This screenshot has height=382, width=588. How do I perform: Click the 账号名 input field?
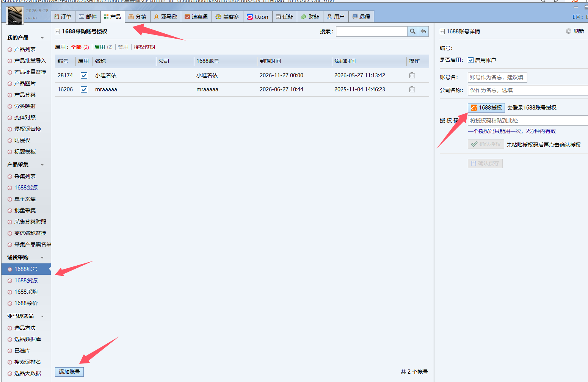click(497, 77)
